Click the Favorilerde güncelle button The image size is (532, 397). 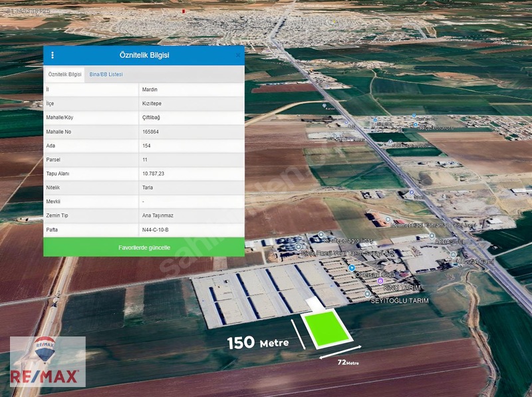pos(144,247)
